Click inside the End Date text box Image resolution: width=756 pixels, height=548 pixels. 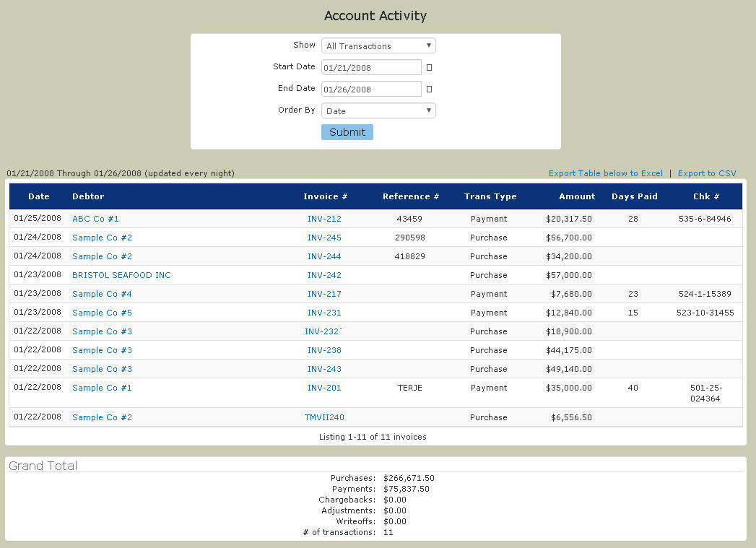370,88
